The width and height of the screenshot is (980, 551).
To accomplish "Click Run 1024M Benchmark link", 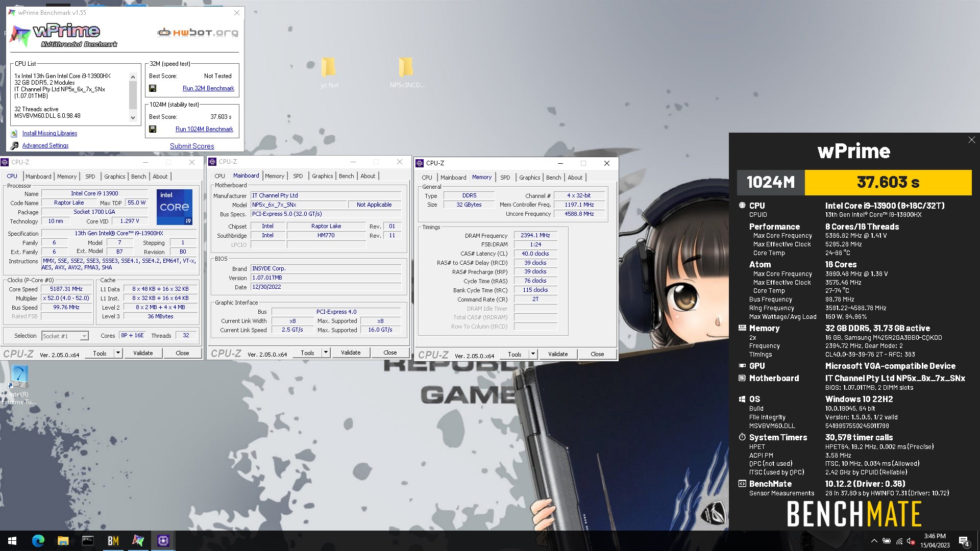I will coord(204,129).
